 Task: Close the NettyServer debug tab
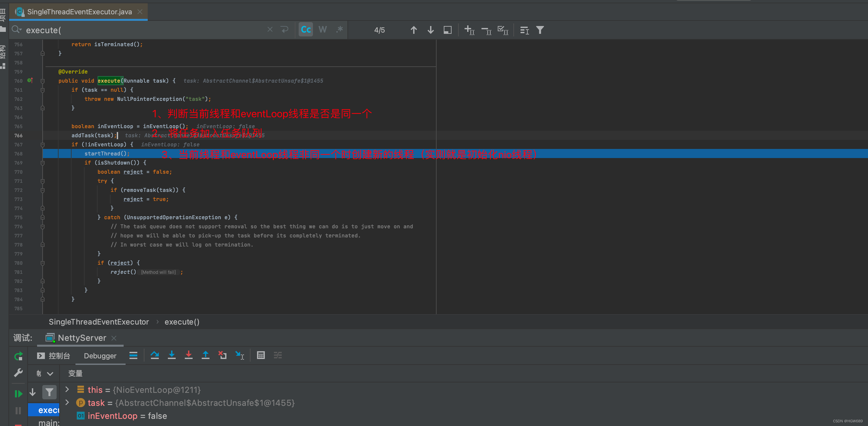114,338
